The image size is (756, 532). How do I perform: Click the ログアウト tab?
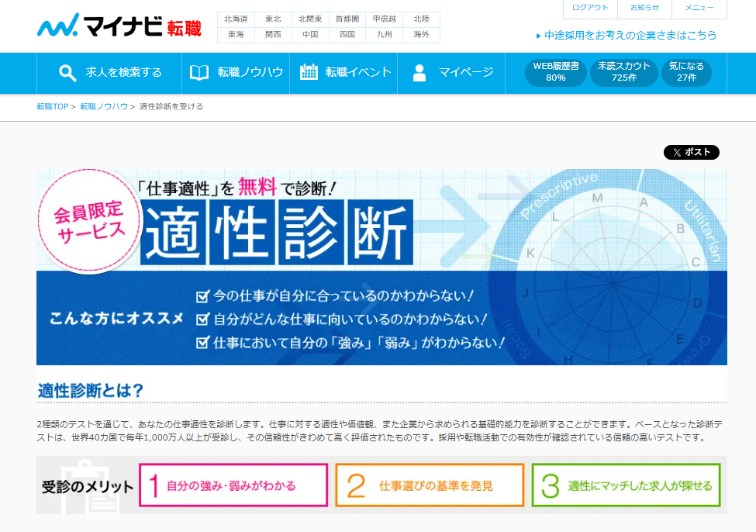coord(590,8)
